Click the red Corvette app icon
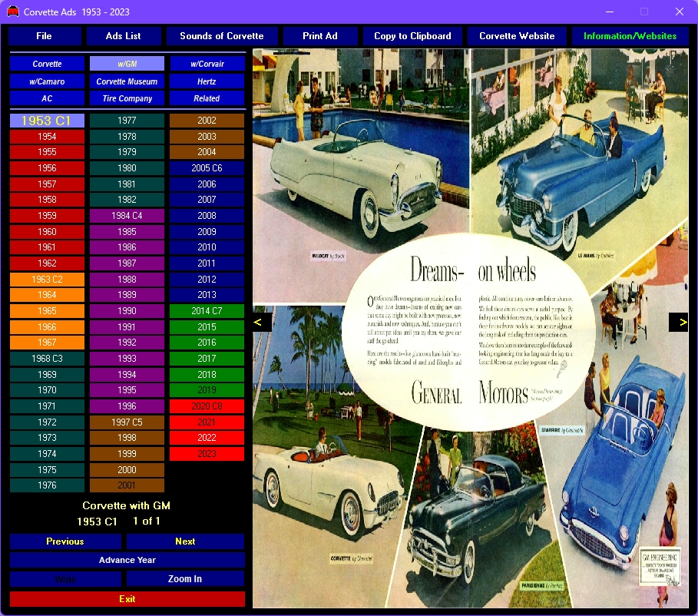Screen dimensions: 698x616 (13, 12)
